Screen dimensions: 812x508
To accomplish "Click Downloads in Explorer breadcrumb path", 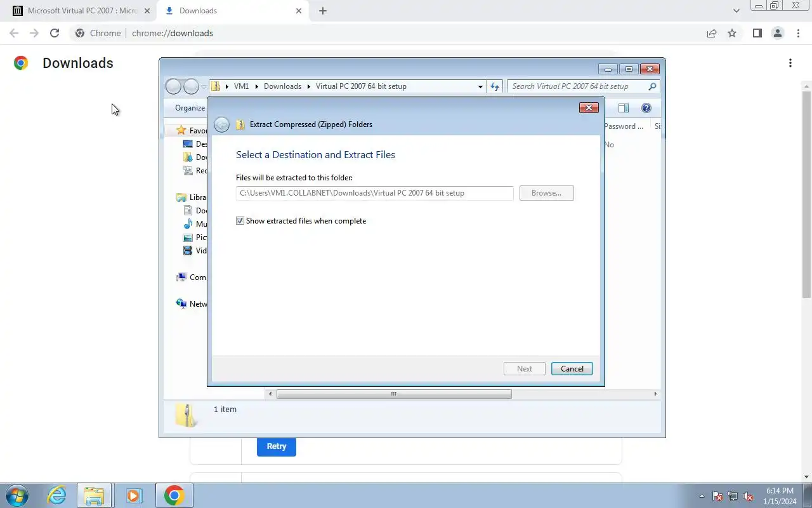I will (x=282, y=86).
